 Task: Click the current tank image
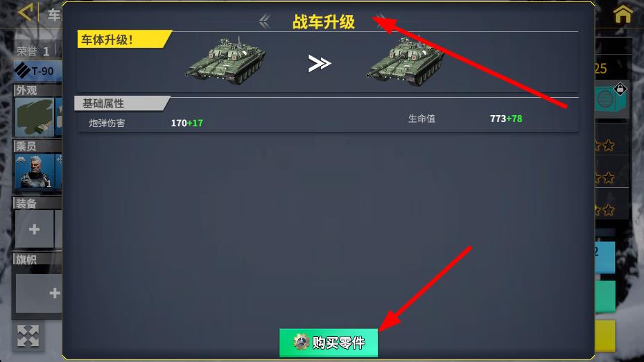click(225, 61)
